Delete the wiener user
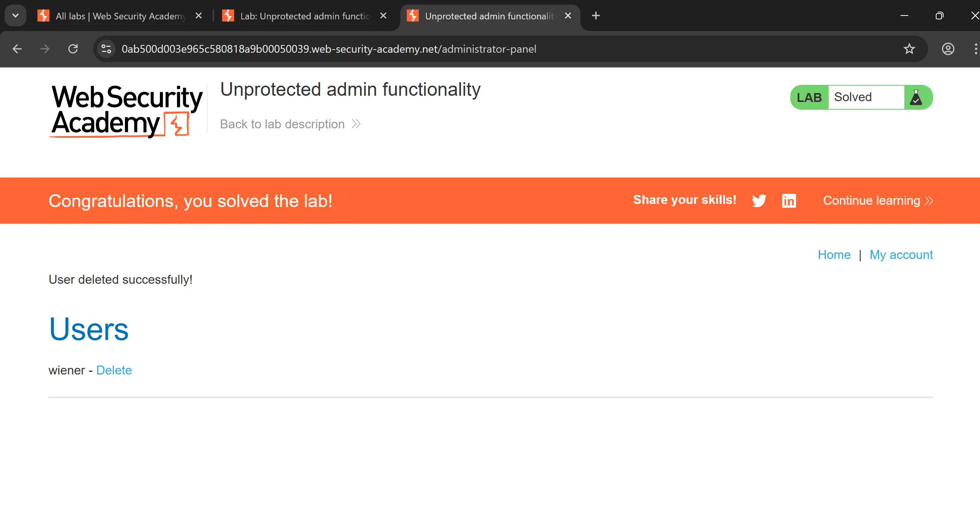Image resolution: width=980 pixels, height=521 pixels. pyautogui.click(x=114, y=370)
